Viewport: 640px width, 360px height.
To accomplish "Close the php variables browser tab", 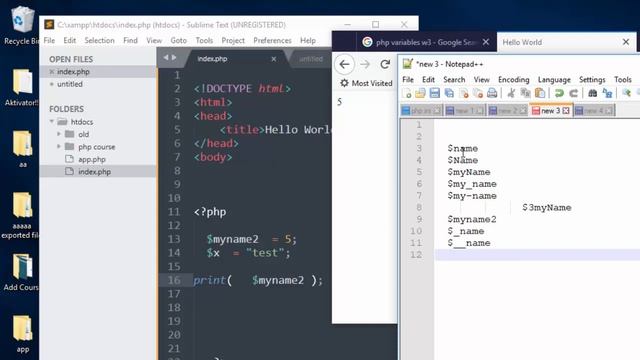I will (x=486, y=42).
